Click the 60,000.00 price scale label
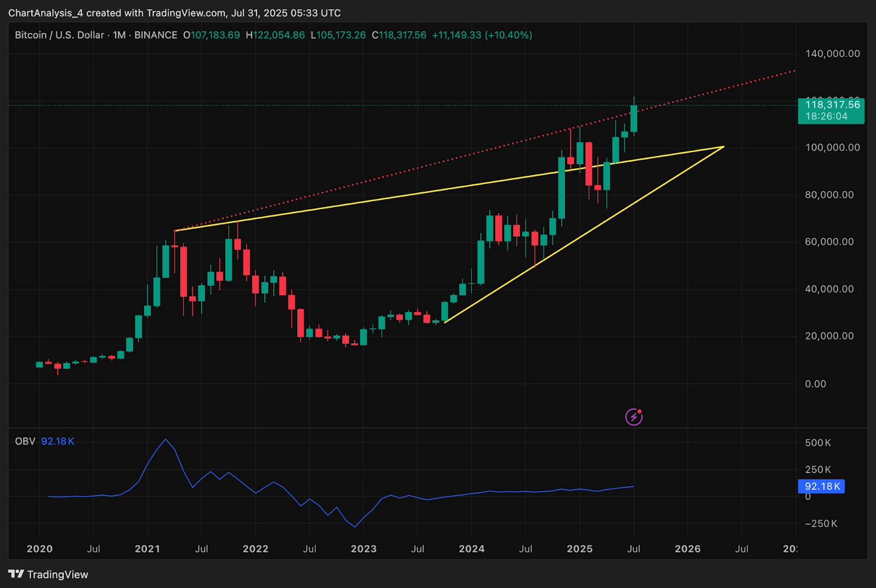The width and height of the screenshot is (876, 588). tap(829, 241)
